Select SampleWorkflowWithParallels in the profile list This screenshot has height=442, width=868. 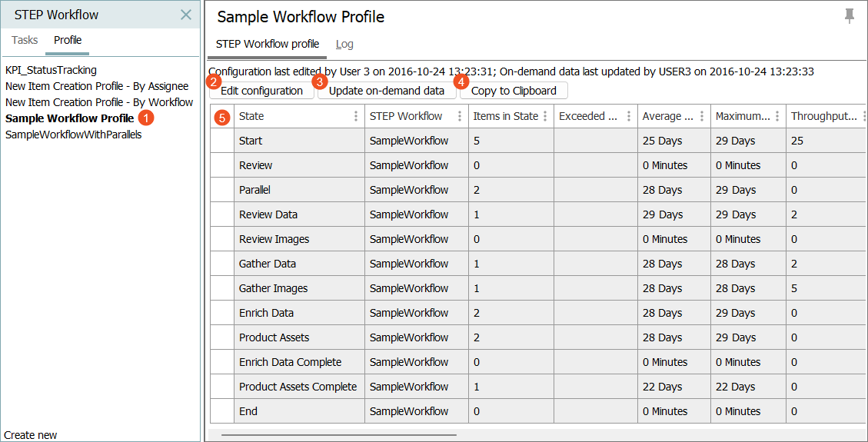click(x=73, y=135)
